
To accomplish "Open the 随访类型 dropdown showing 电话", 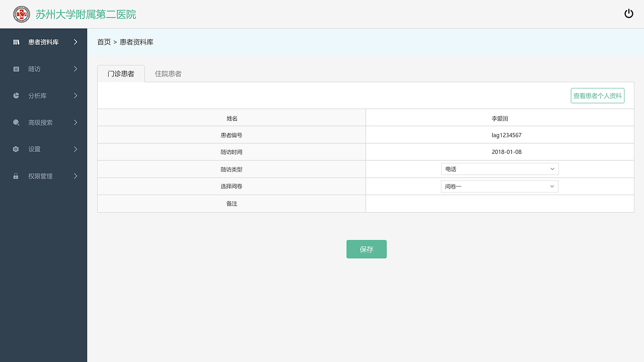I will click(x=500, y=169).
